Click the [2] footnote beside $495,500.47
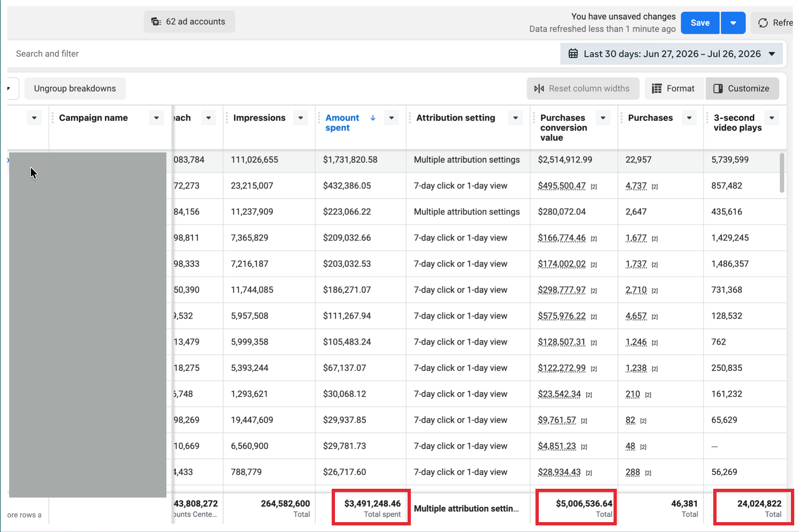 pos(594,187)
